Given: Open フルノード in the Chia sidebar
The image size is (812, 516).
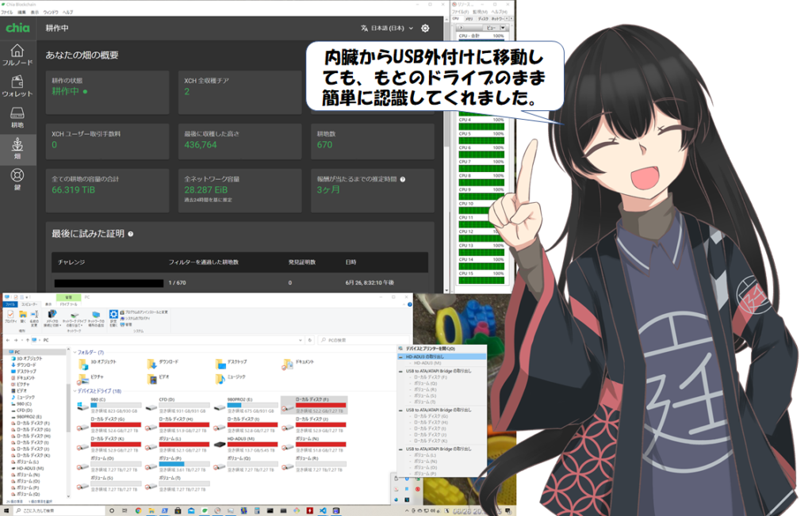Looking at the screenshot, I should click(x=17, y=55).
